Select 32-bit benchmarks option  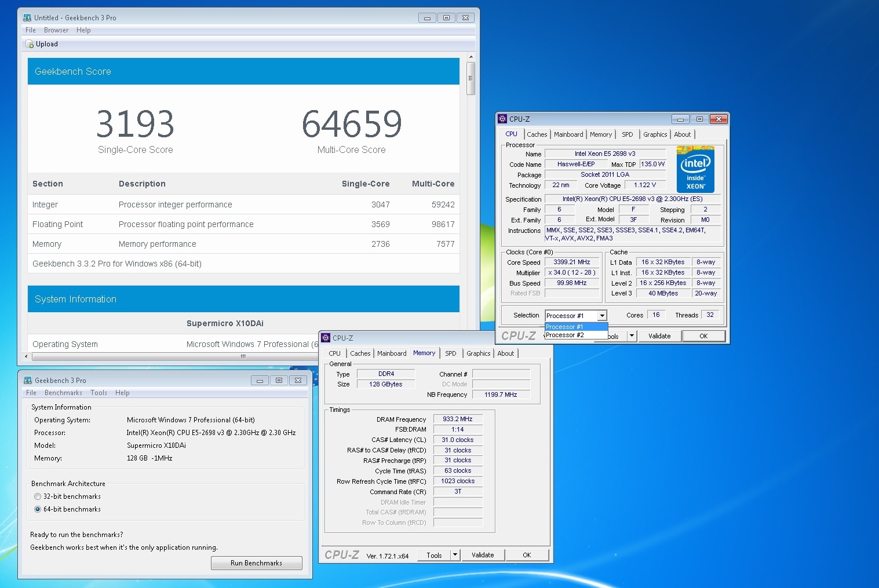(38, 496)
